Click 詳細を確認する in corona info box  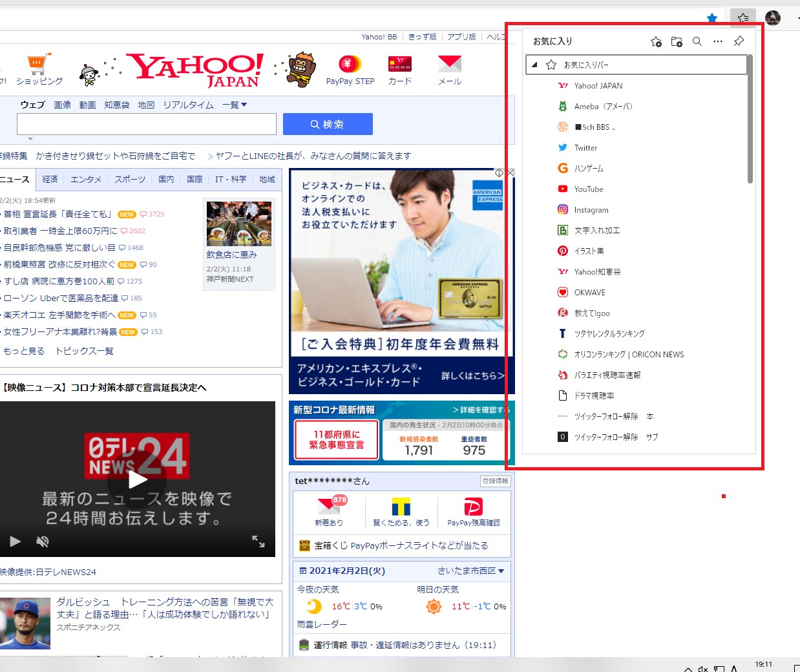pyautogui.click(x=481, y=410)
